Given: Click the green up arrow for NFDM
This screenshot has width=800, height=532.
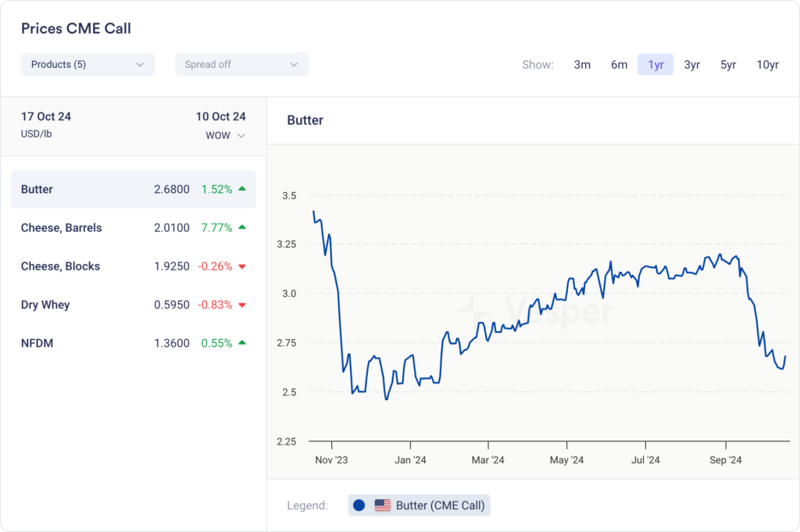Looking at the screenshot, I should point(242,343).
